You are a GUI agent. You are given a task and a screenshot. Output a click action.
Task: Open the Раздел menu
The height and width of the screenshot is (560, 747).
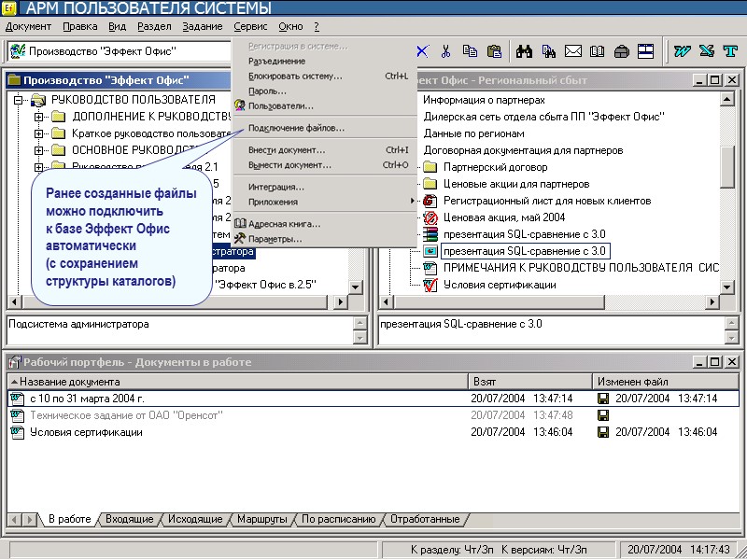click(154, 27)
